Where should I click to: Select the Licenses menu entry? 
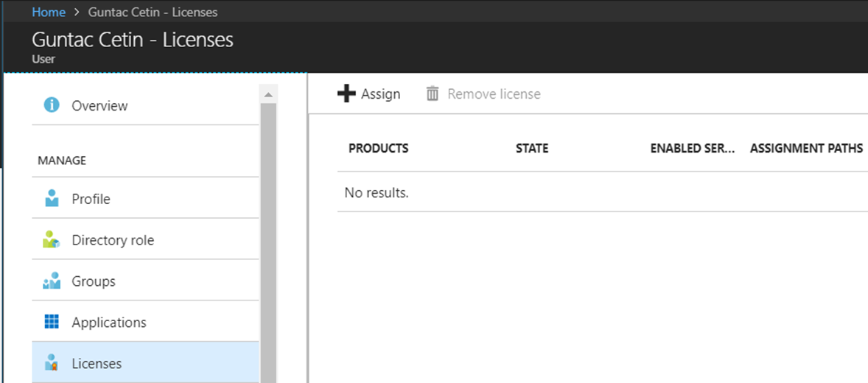coord(145,363)
